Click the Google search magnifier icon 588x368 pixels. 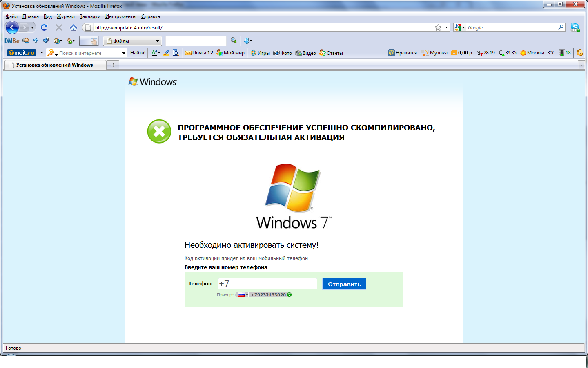click(561, 27)
